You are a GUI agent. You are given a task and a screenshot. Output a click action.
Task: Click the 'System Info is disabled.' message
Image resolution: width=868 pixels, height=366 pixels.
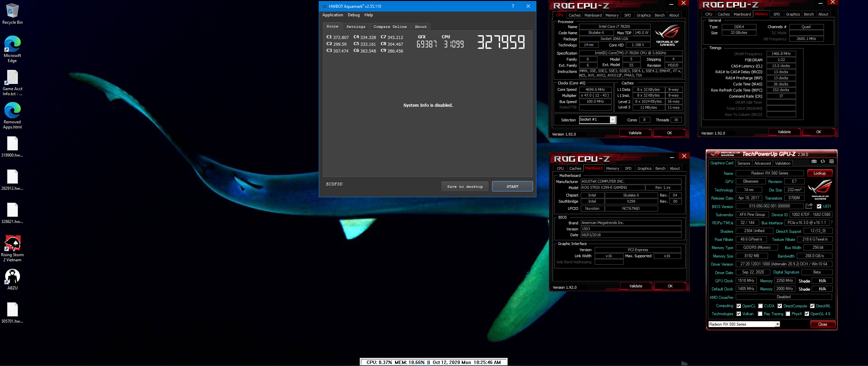pos(428,105)
